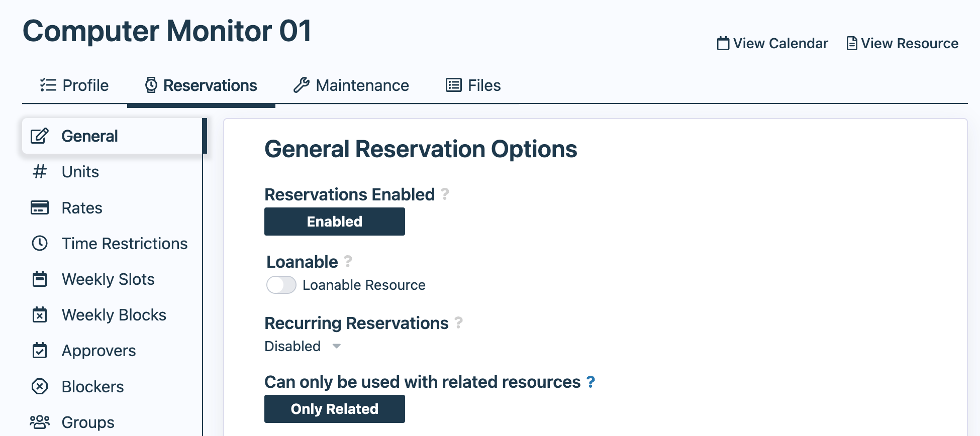Go to the Profile tab
The width and height of the screenshot is (980, 436).
74,85
